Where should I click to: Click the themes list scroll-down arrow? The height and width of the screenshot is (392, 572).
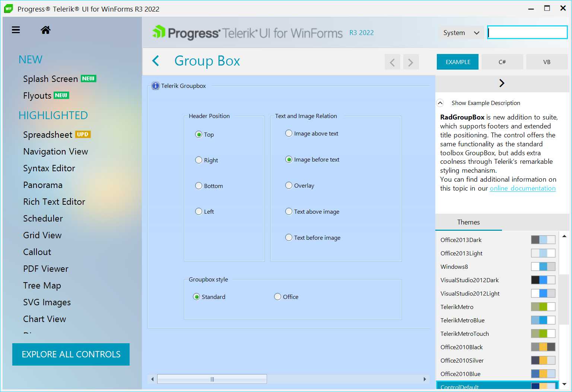[565, 384]
